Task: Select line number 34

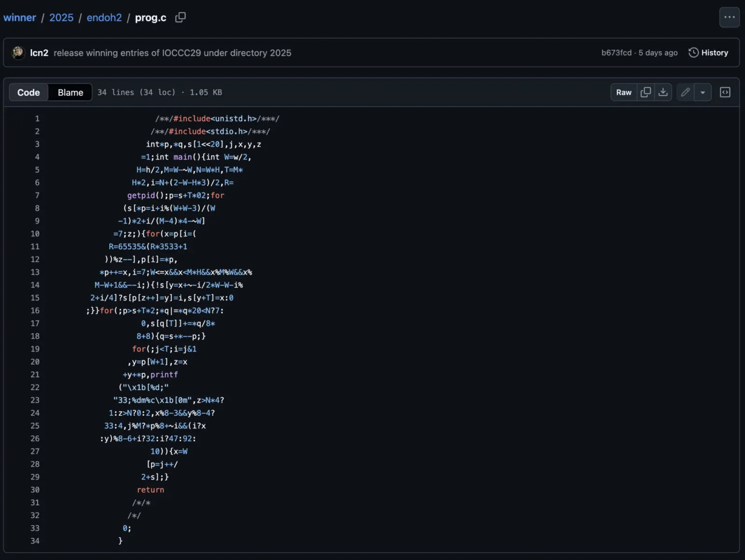Action: 35,541
